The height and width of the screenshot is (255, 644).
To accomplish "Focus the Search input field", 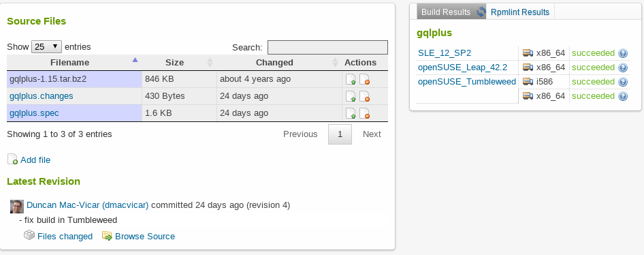I will click(327, 47).
